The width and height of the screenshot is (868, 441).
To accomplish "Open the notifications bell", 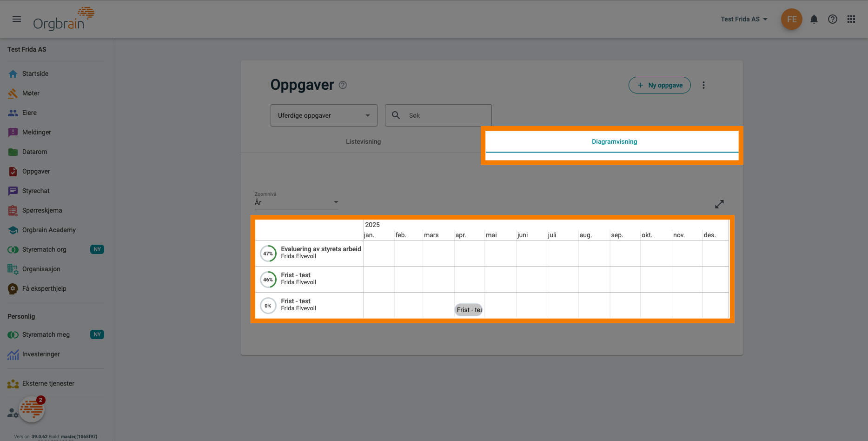I will click(814, 19).
